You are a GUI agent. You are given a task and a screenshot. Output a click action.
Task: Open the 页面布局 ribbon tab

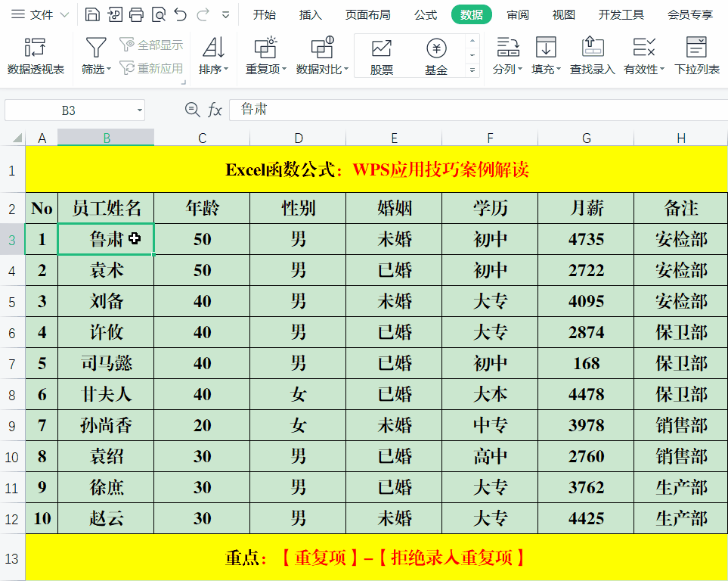click(367, 14)
